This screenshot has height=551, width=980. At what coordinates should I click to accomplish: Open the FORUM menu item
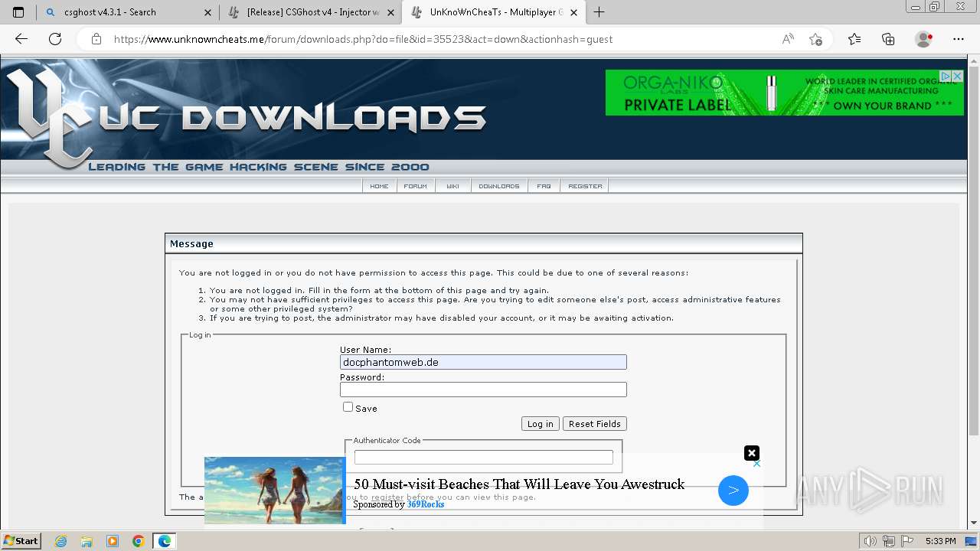pos(416,186)
